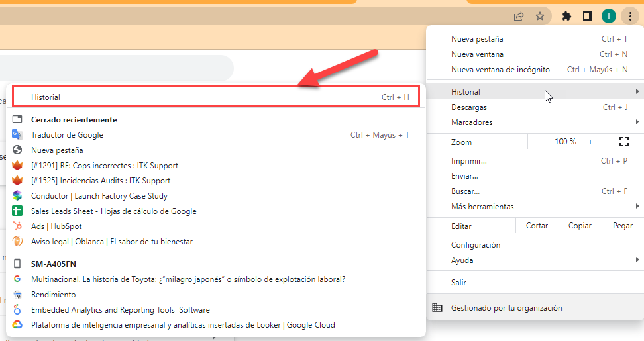Viewport: 644px width, 341px height.
Task: Click the Looker icon for Embedded Analytics
Action: click(x=17, y=309)
